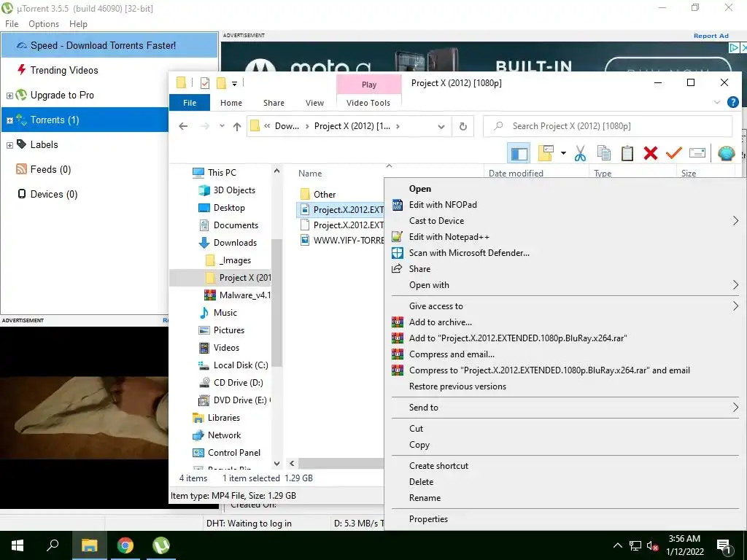
Task: Click the File Explorer taskbar icon
Action: (89, 545)
